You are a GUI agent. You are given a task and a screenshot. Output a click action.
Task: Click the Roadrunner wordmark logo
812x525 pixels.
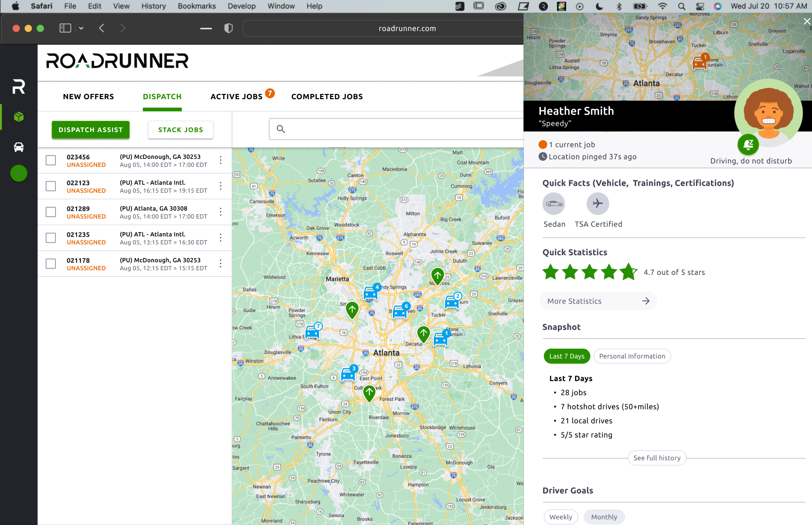click(x=117, y=61)
